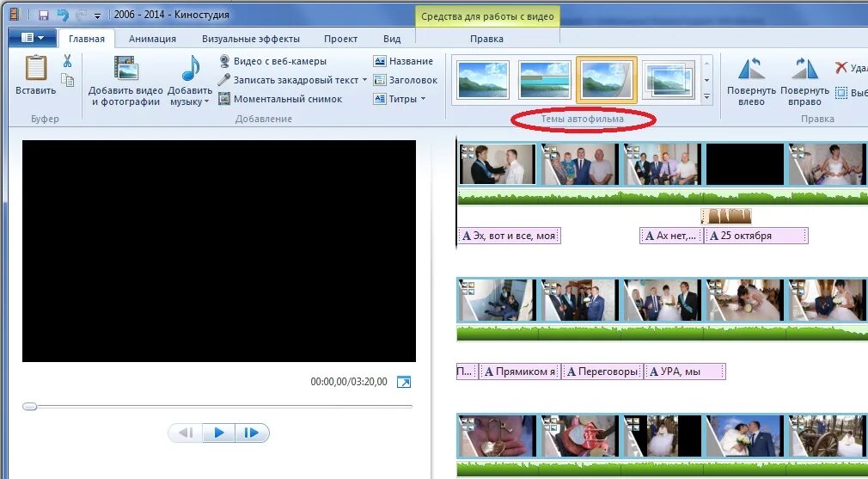The height and width of the screenshot is (479, 868).
Task: Add Credits (Титры)
Action: pyautogui.click(x=395, y=99)
